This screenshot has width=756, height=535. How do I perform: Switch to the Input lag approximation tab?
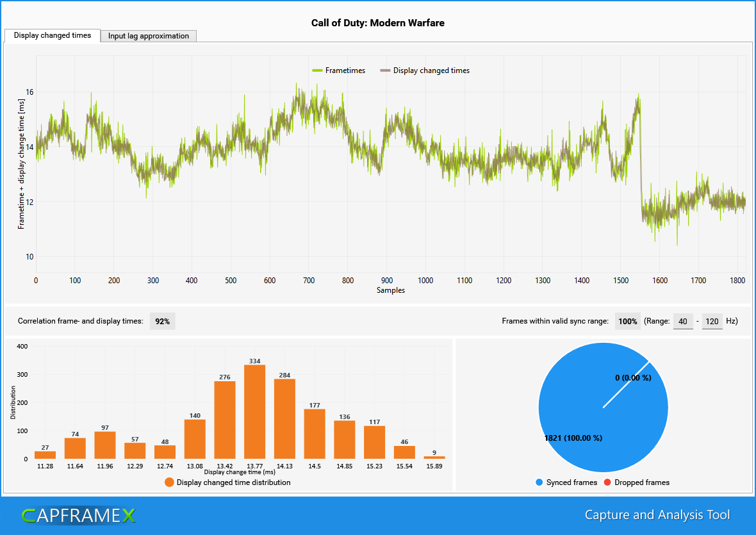tap(148, 36)
